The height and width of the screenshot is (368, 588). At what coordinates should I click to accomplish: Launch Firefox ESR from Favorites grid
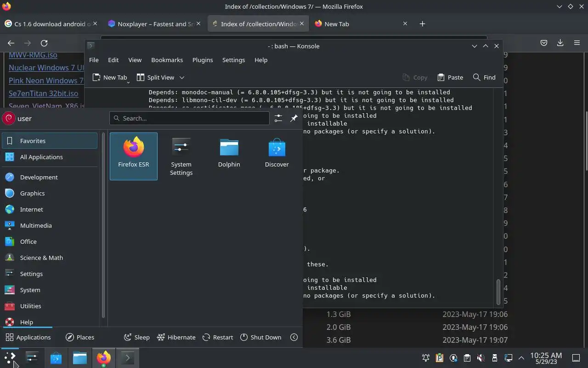pos(134,156)
